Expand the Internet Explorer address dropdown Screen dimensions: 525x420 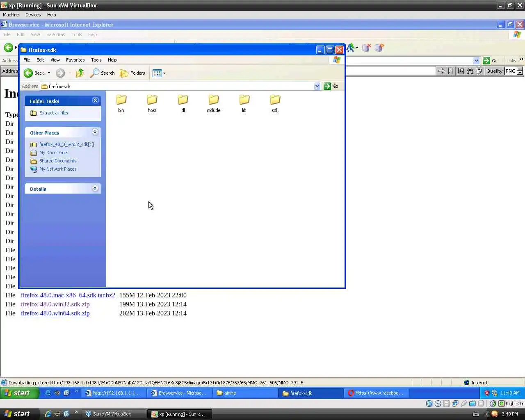476,61
